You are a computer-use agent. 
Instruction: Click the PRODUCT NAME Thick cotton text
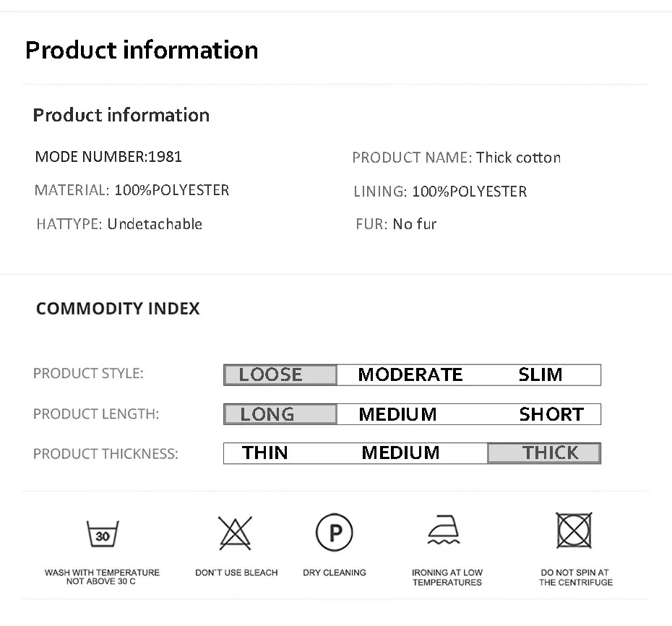coord(456,158)
